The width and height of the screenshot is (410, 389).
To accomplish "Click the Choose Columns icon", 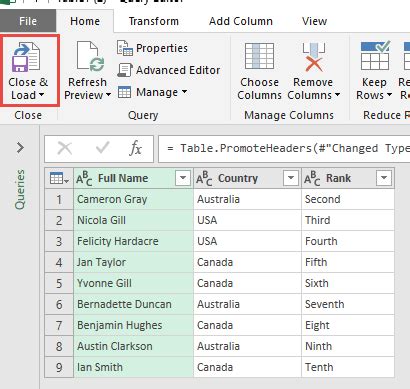I will (259, 56).
